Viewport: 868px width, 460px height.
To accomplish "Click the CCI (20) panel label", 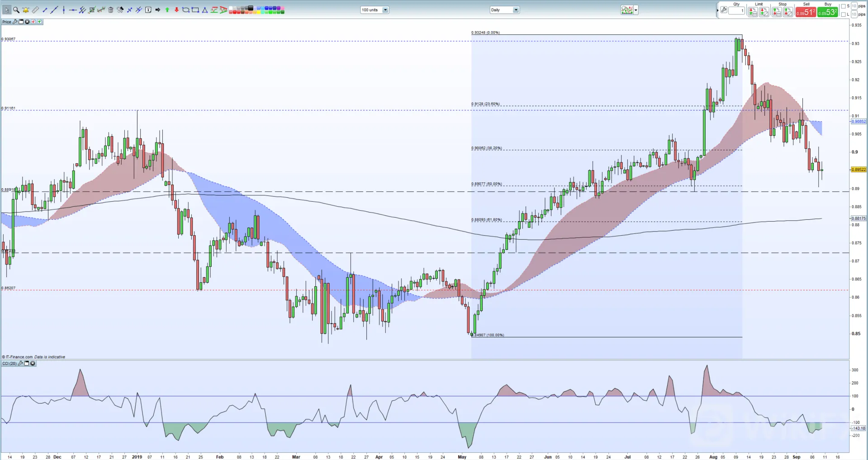I will point(9,363).
